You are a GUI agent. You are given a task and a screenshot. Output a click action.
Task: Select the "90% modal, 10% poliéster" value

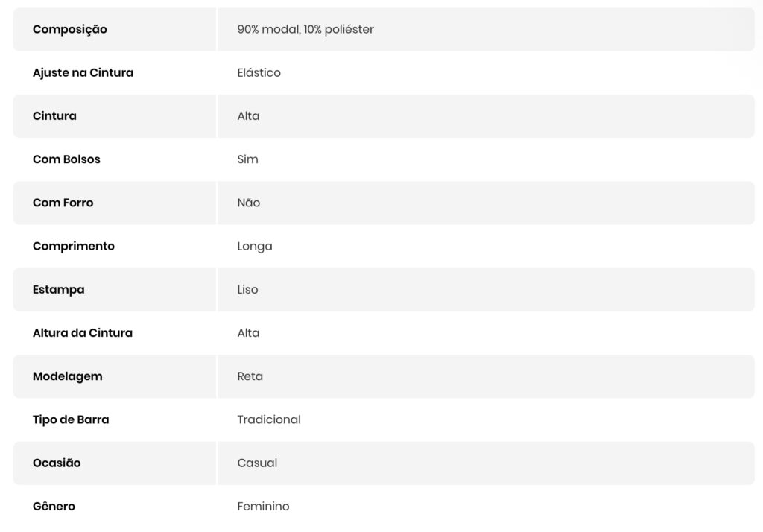(305, 30)
